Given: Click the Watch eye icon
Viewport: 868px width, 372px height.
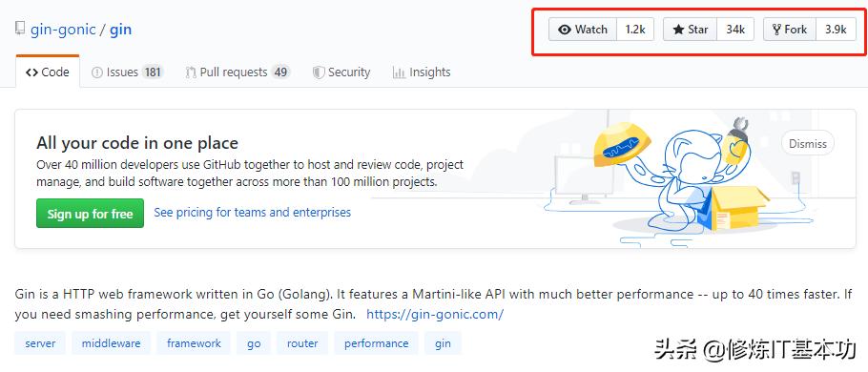Looking at the screenshot, I should point(565,30).
